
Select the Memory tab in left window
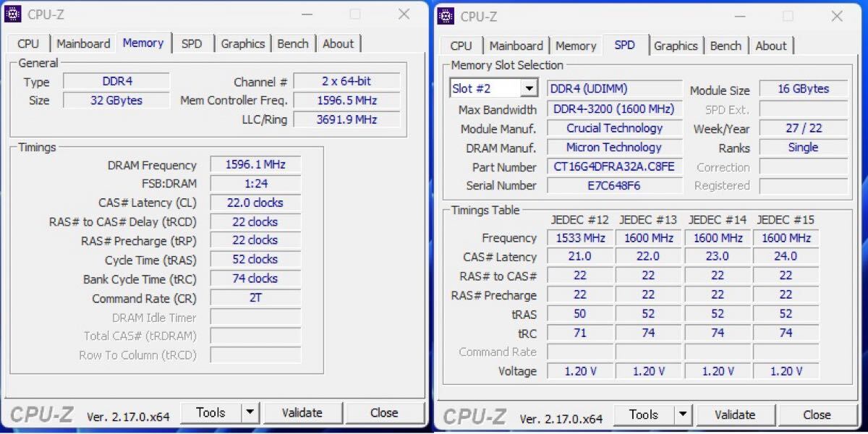pyautogui.click(x=143, y=43)
